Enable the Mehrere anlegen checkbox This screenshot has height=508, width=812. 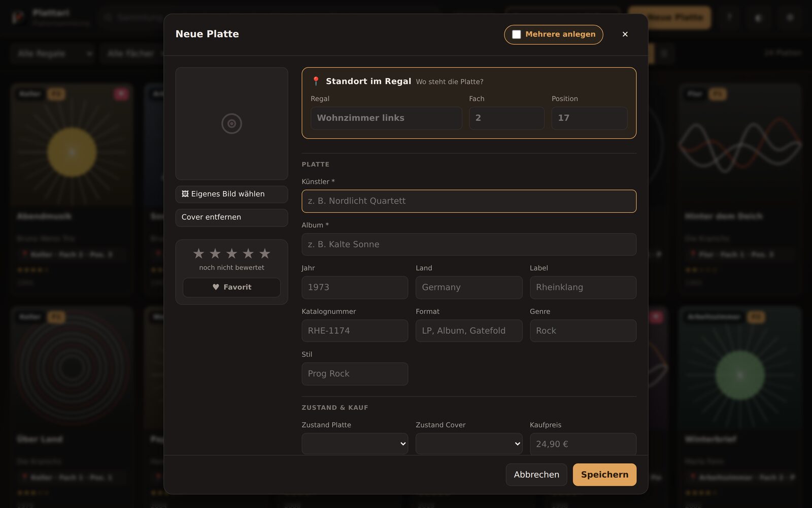516,35
